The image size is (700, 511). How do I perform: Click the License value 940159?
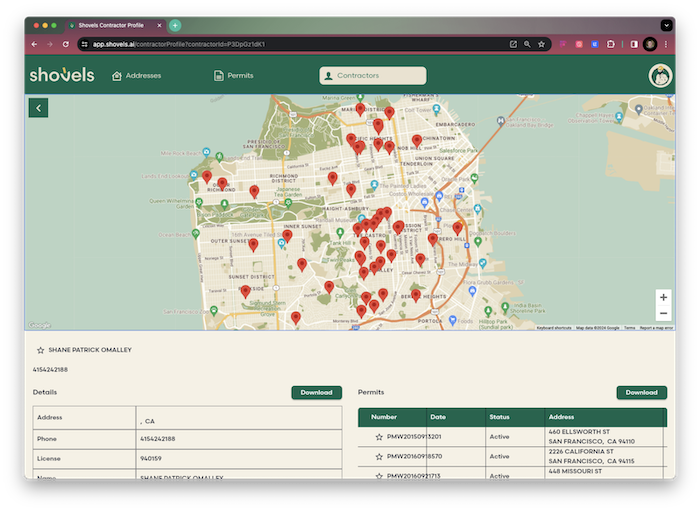point(151,458)
